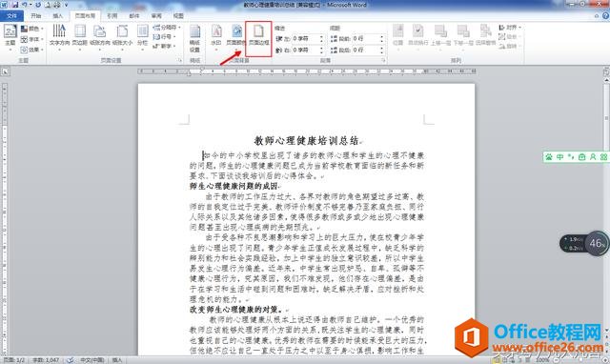
Task: Expand the Line Numbers dropdown
Action: coord(165,37)
